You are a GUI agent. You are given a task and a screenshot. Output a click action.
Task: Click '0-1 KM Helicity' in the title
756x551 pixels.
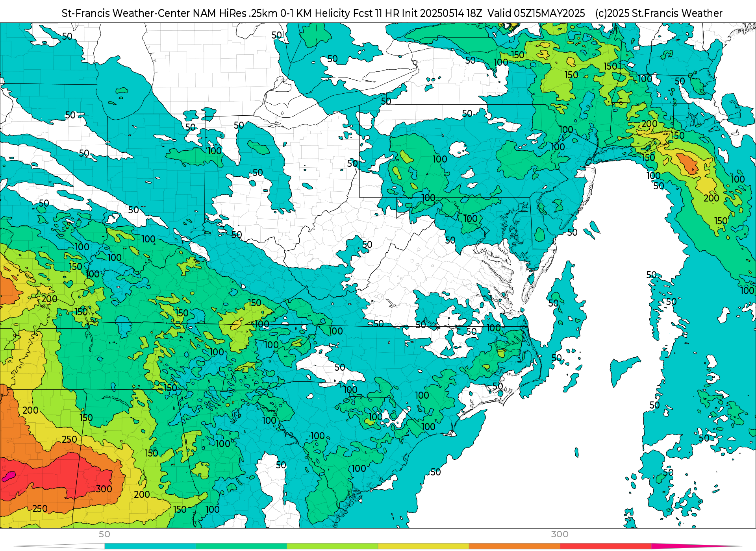(x=315, y=13)
